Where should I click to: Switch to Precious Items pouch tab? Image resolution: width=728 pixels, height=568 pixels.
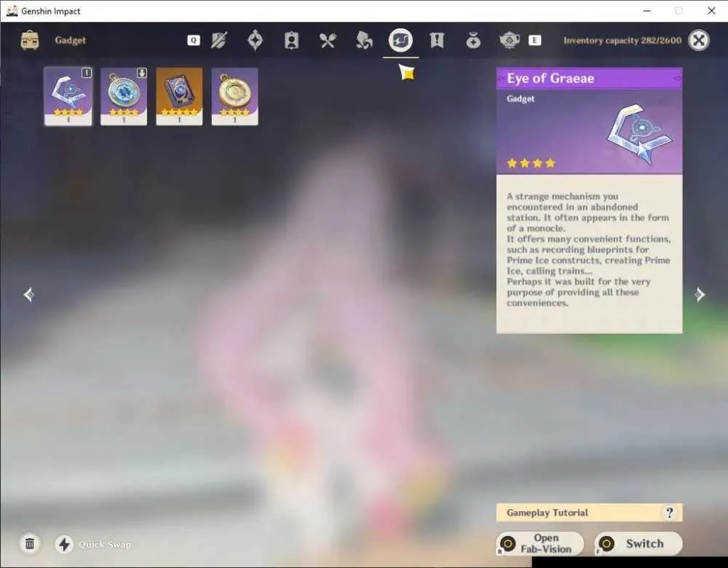(473, 40)
